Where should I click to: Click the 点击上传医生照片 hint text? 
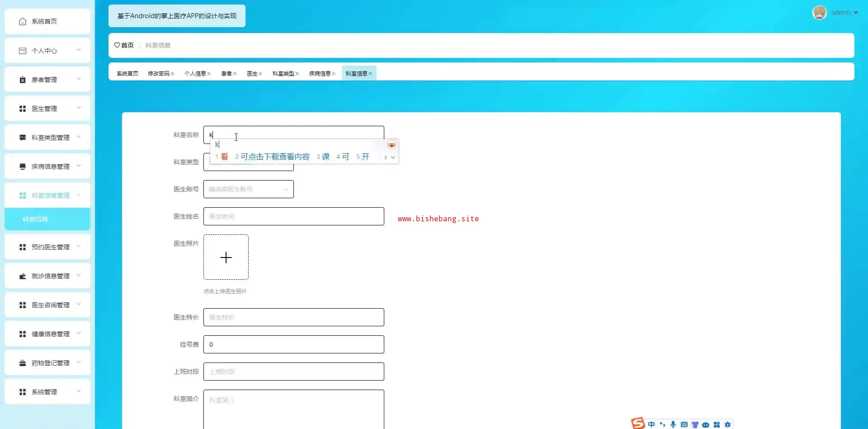[x=225, y=291]
